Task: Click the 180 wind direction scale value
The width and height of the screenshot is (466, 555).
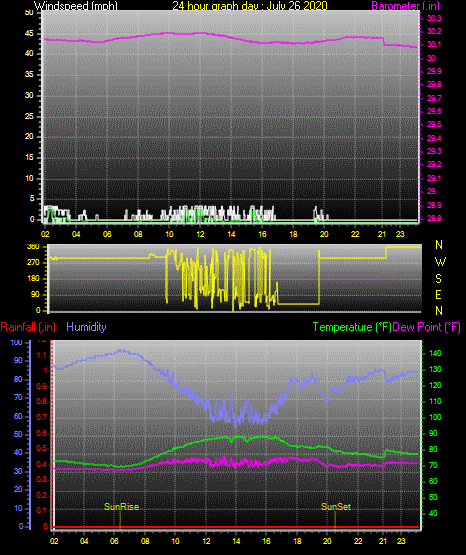Action: pyautogui.click(x=33, y=279)
